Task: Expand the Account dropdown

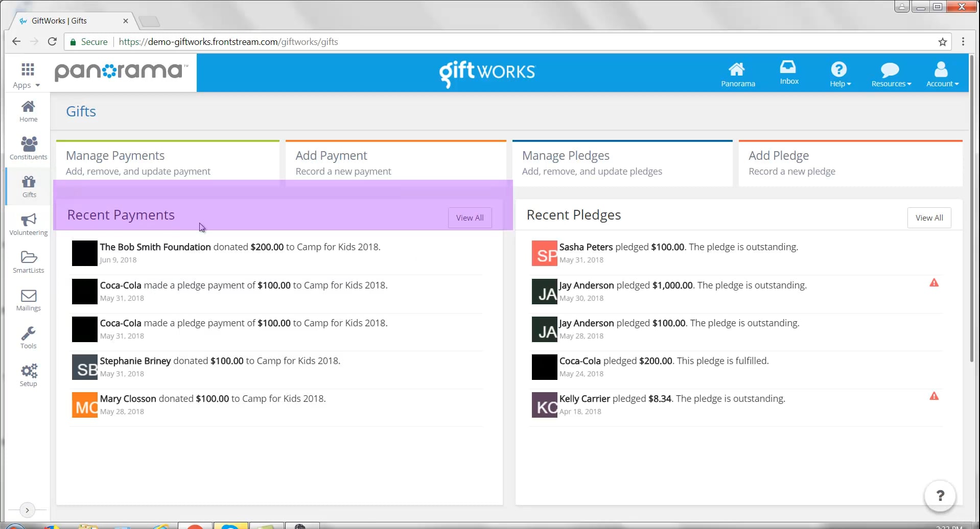Action: tap(942, 72)
